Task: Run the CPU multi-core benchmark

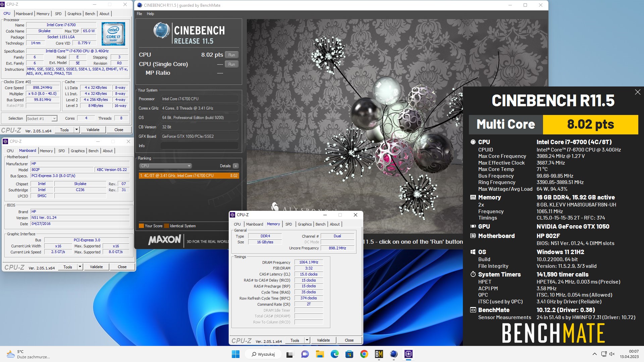Action: pos(231,55)
